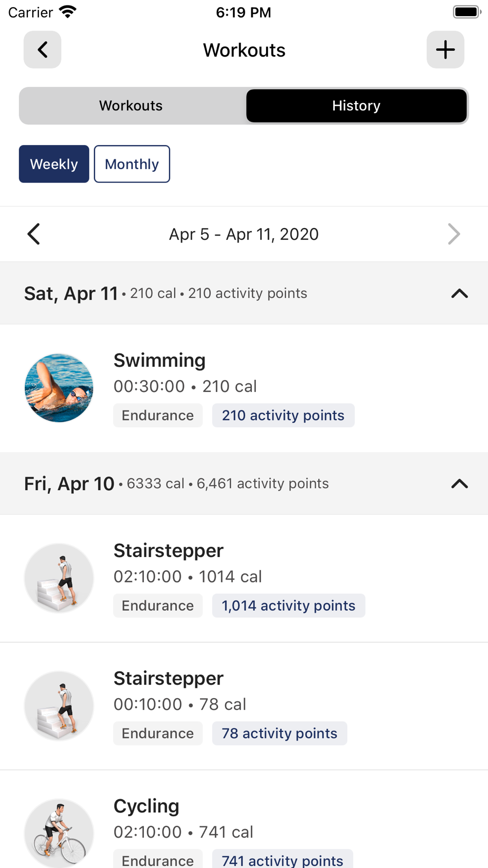Tap the back arrow in header

pyautogui.click(x=42, y=50)
